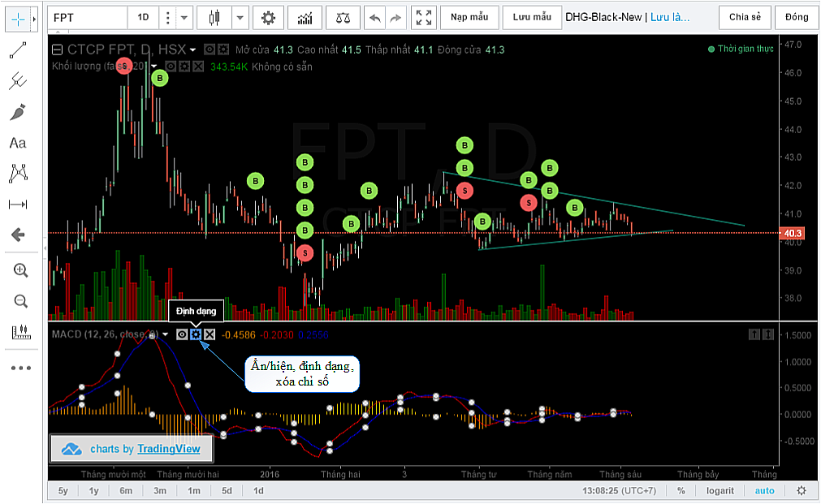The image size is (821, 504).
Task: Select the 5d time range
Action: pos(227,490)
